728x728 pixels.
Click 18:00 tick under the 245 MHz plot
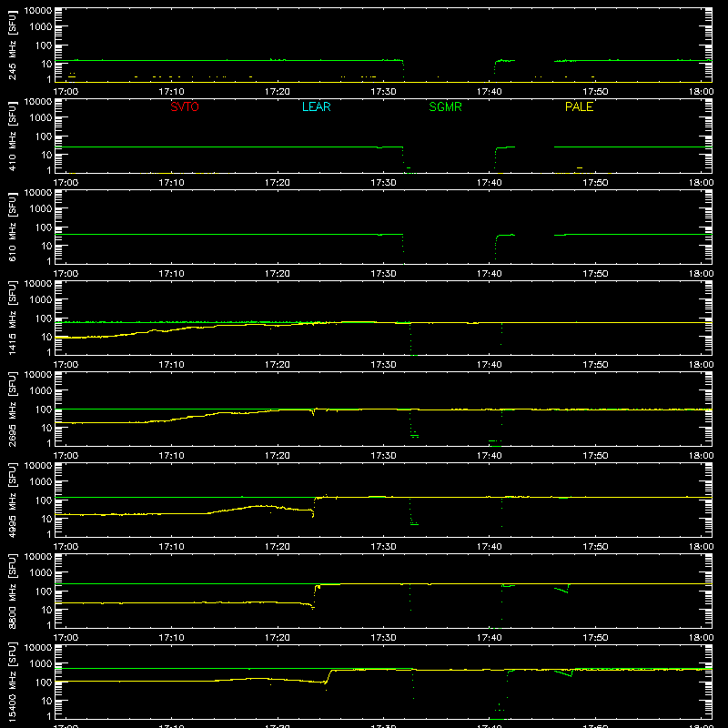click(701, 92)
